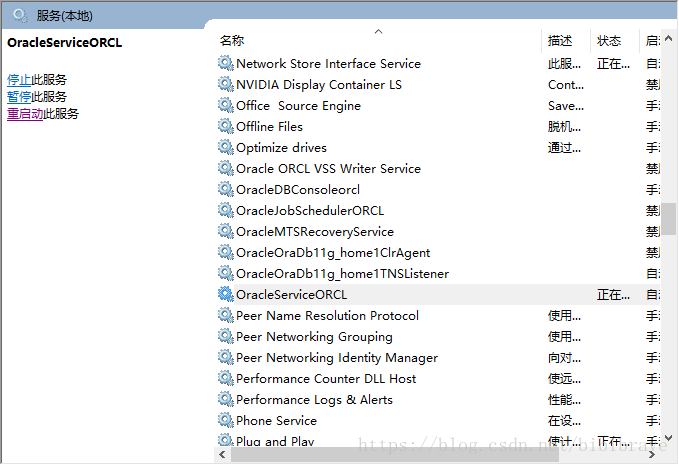679x465 pixels.
Task: Select OracleOraDb11g_home1TNSListener service name
Action: coord(343,274)
